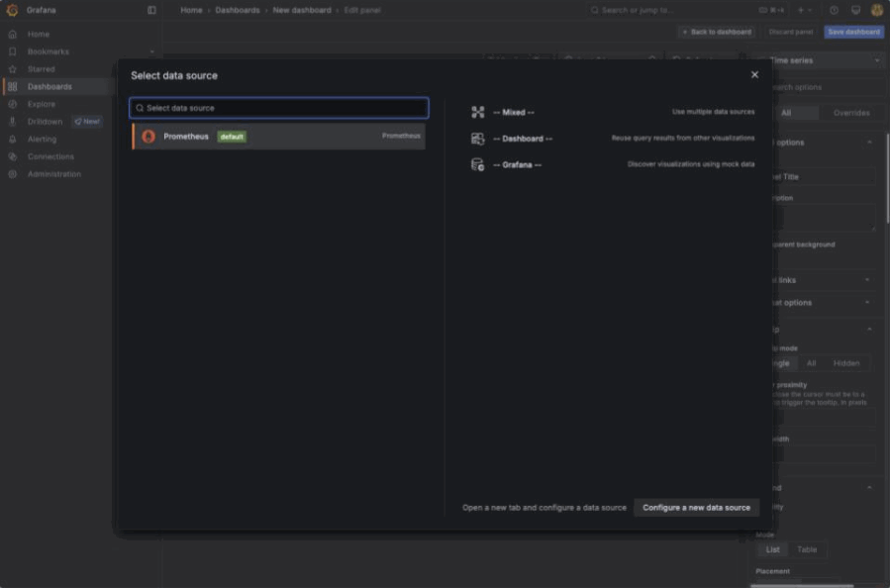Switch legend mode to Table
The image size is (890, 588).
[x=807, y=549]
